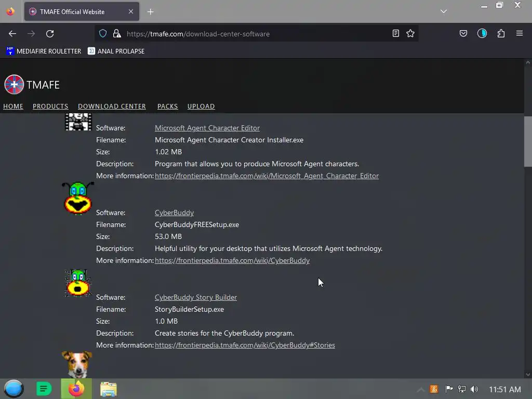The width and height of the screenshot is (532, 399).
Task: Click the scrollbar down arrow
Action: (x=528, y=375)
